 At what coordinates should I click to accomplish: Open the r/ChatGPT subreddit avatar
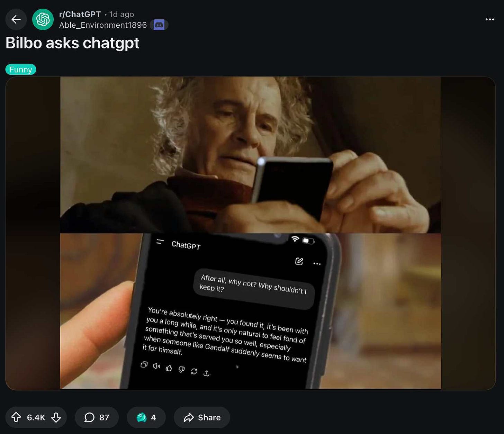(x=43, y=19)
